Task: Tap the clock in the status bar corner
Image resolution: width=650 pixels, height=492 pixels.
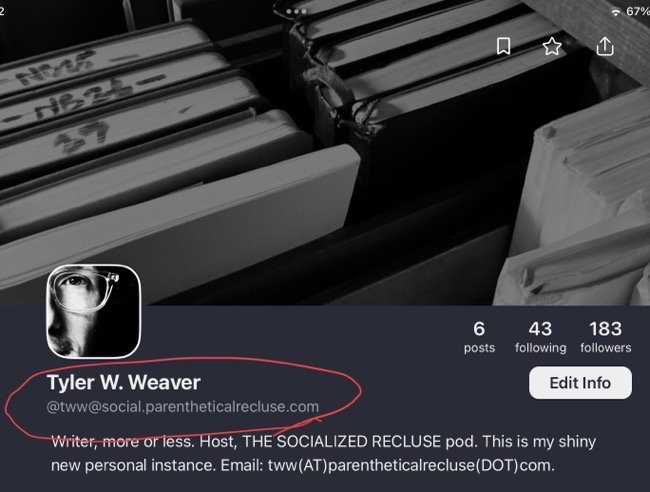Action: click(2, 11)
